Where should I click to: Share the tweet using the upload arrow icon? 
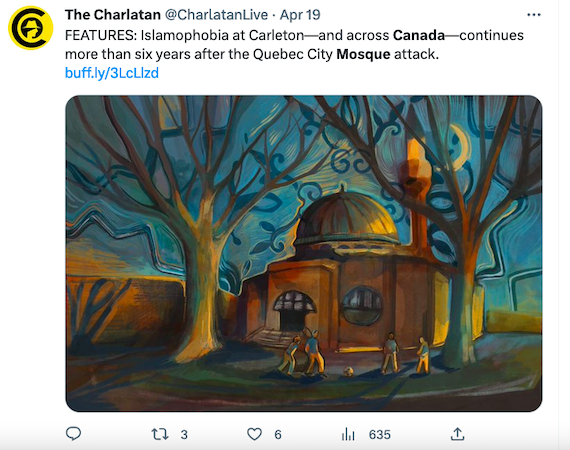(x=457, y=434)
